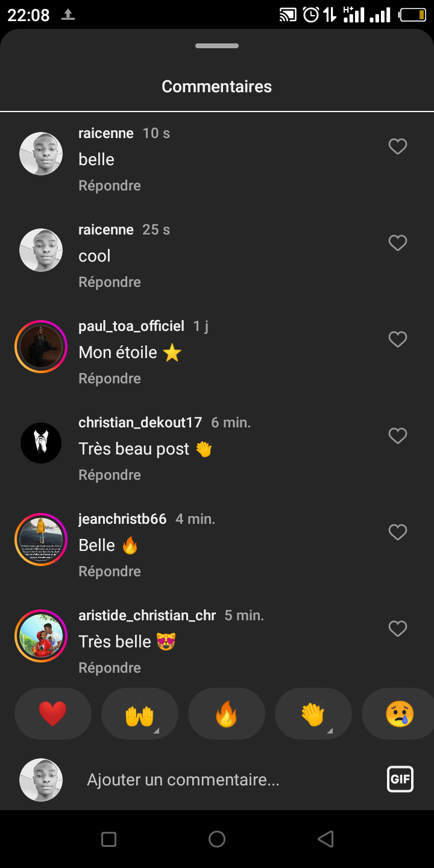
Task: Open christian_dekout17's profile via username
Action: coord(140,423)
